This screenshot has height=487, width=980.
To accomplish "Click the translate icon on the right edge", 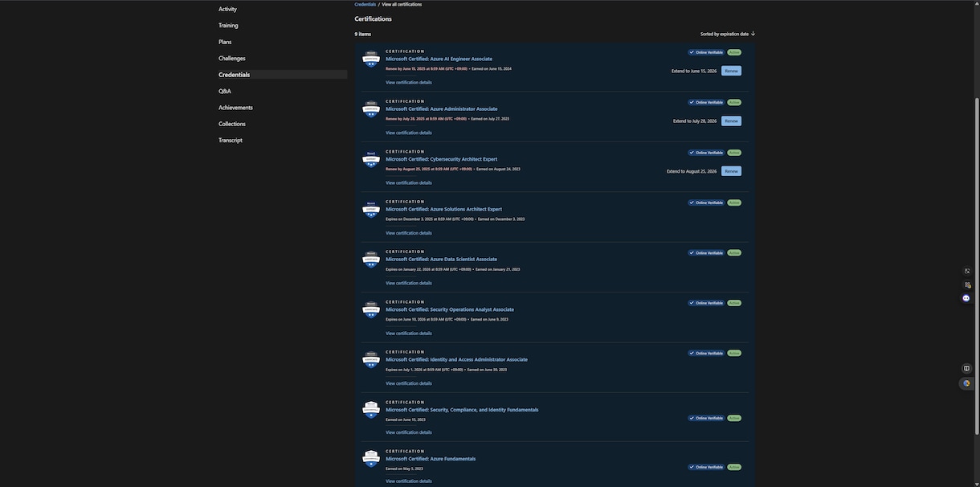I will (x=967, y=271).
